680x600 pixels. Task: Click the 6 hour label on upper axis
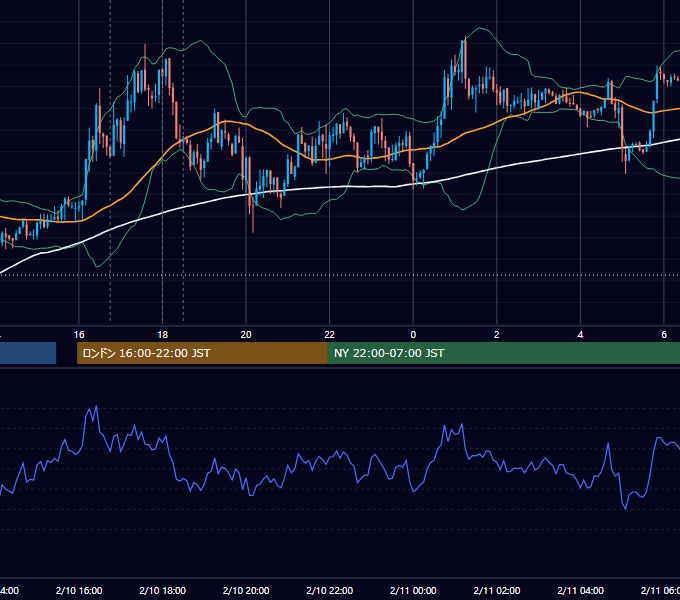[664, 334]
